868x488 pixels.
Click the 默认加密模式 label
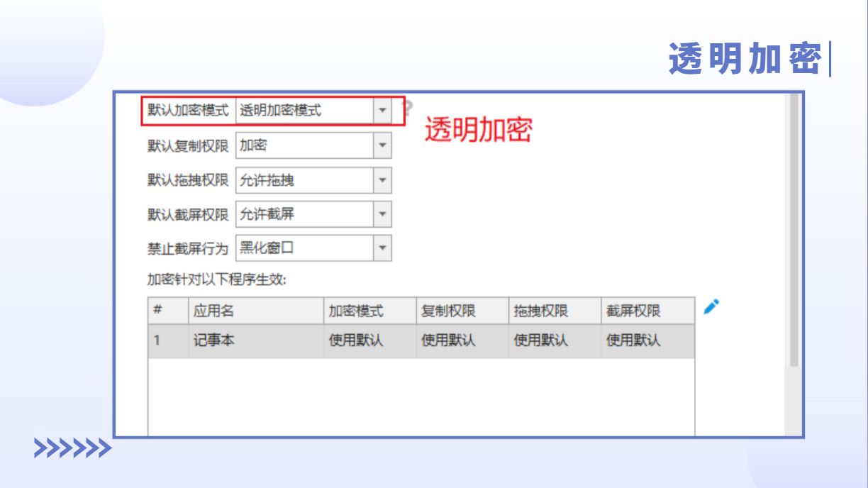(x=188, y=111)
